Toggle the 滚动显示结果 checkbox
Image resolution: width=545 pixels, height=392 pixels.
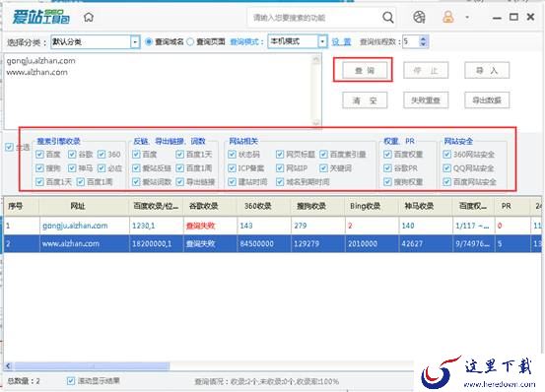click(71, 381)
